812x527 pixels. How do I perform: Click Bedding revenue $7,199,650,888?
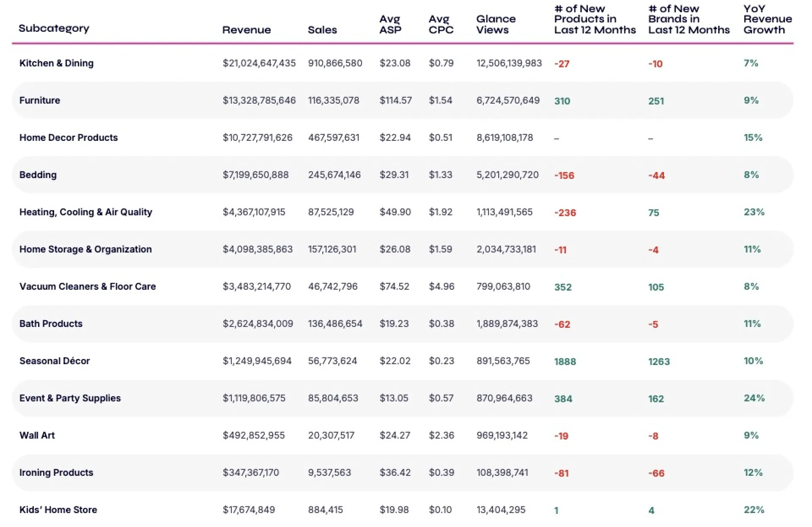(x=256, y=175)
